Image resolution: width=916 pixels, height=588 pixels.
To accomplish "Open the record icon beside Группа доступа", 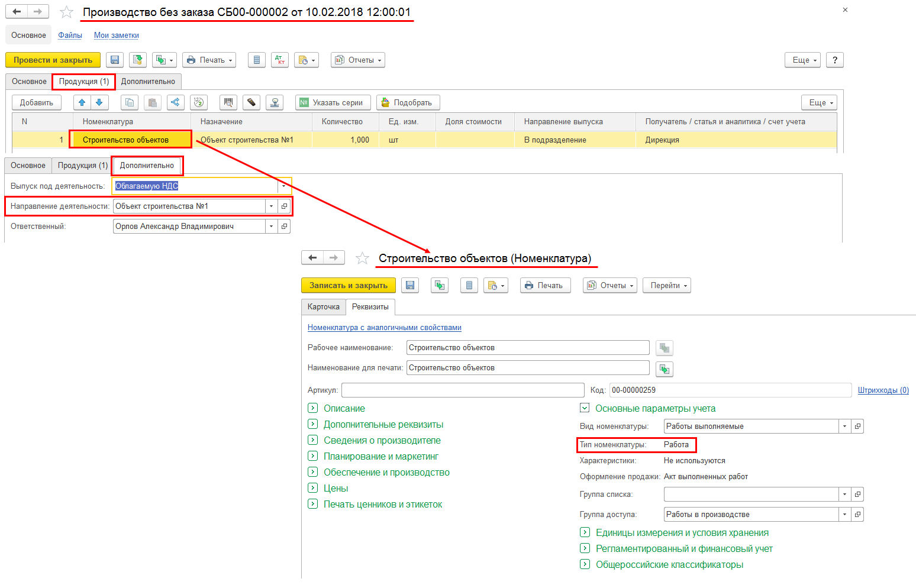I will tap(857, 515).
